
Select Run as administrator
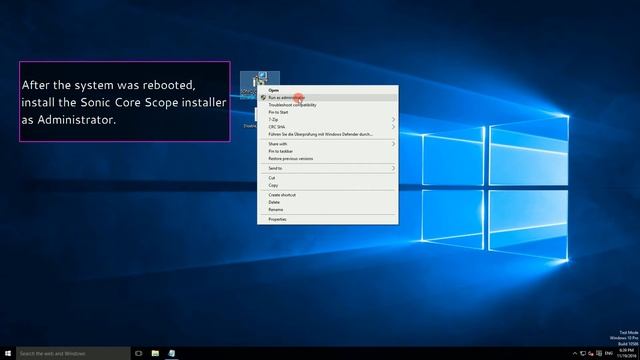coord(328,98)
